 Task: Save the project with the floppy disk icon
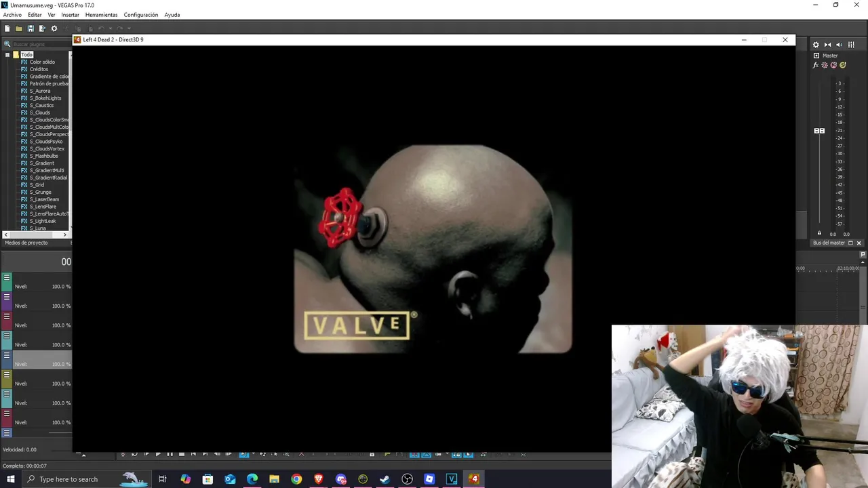click(31, 28)
